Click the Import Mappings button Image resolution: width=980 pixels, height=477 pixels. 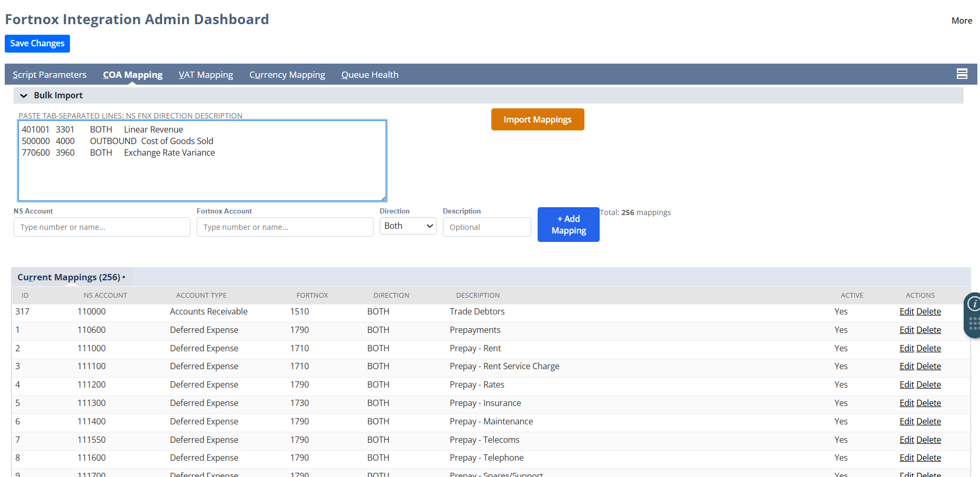pos(538,119)
